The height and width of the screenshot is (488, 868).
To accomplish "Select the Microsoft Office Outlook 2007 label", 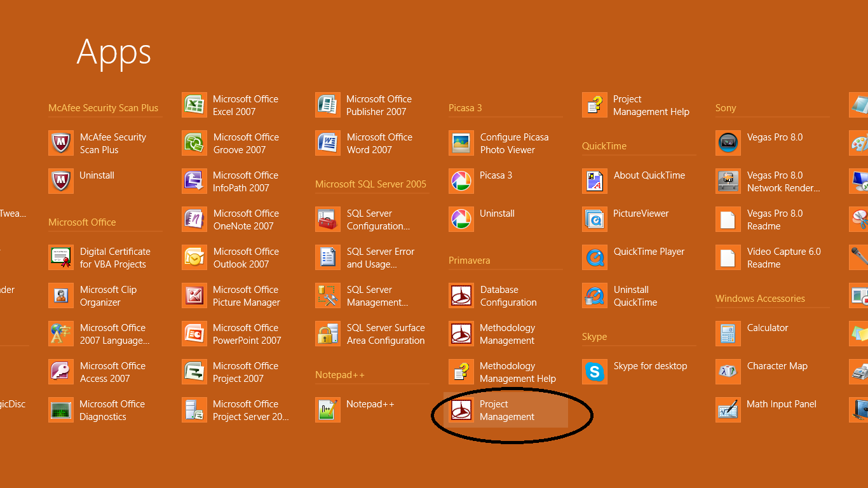I will 247,258.
